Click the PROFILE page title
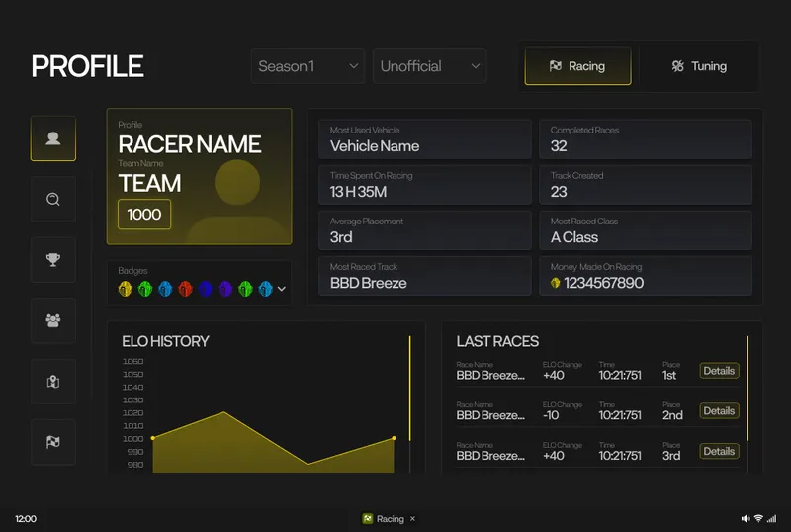This screenshot has width=791, height=532. [88, 66]
